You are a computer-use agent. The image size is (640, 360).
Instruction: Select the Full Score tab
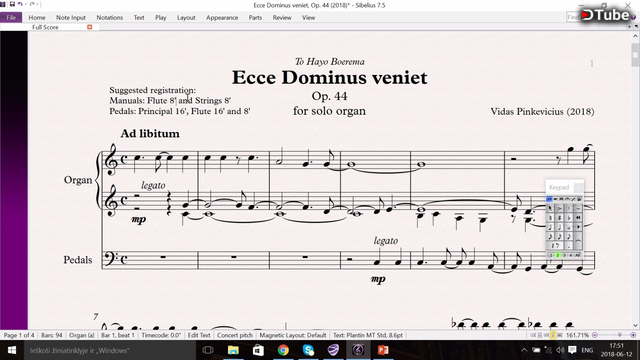[45, 27]
